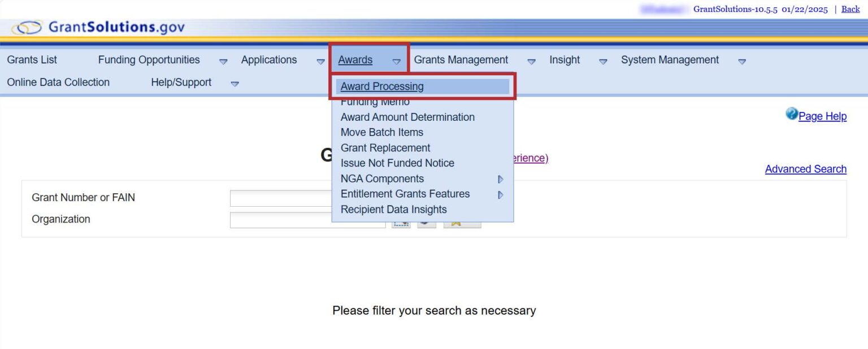The width and height of the screenshot is (868, 349).
Task: Go to the Grants List menu item
Action: click(x=32, y=60)
